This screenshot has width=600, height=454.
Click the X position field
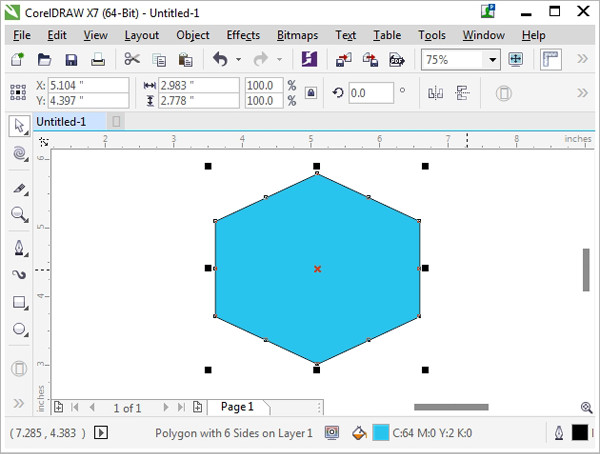[89, 85]
